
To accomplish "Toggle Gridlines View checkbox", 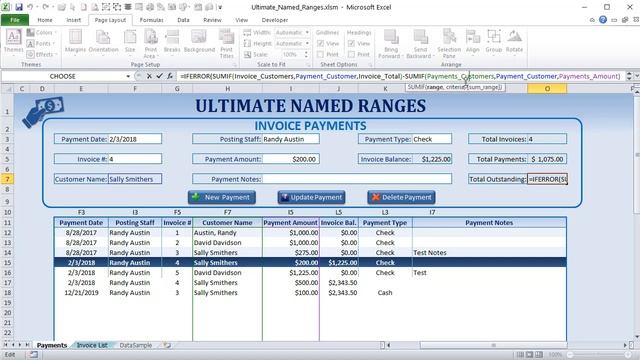I will tap(320, 43).
